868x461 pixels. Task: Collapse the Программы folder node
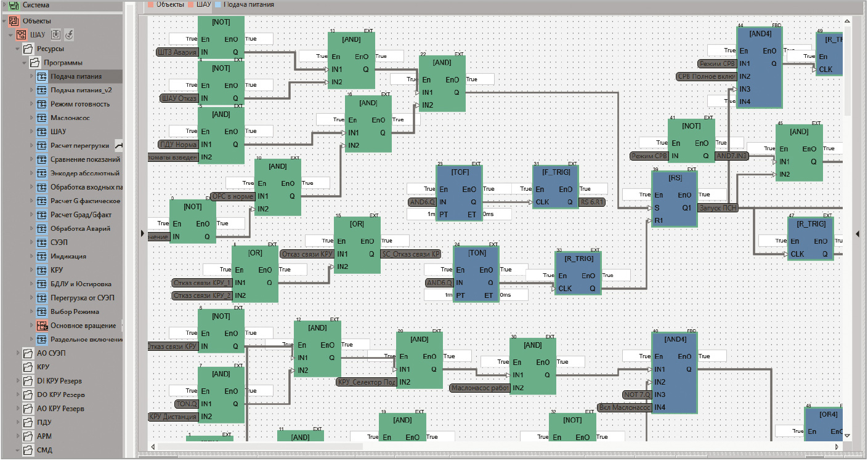pyautogui.click(x=25, y=63)
